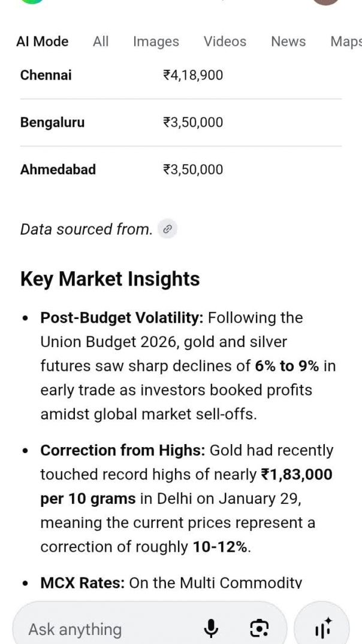This screenshot has height=644, width=362.
Task: Click the Chennai price ₹4,18,900
Action: [x=193, y=75]
